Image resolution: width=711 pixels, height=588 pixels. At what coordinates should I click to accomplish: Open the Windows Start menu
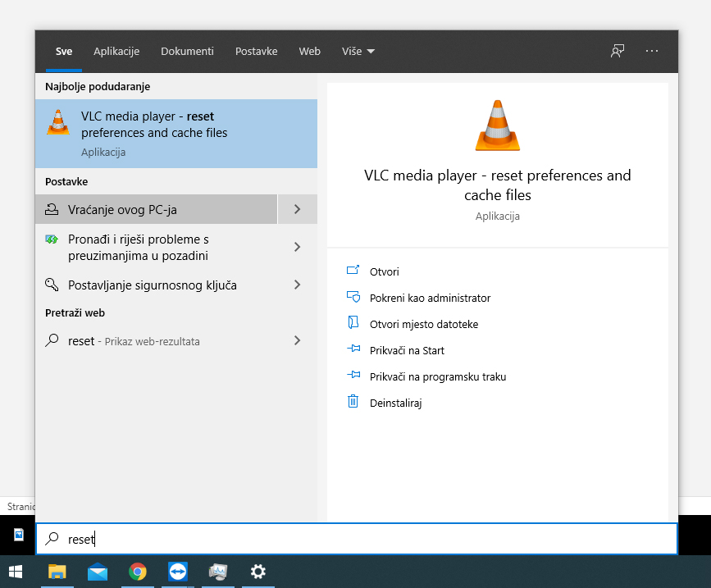tap(16, 572)
